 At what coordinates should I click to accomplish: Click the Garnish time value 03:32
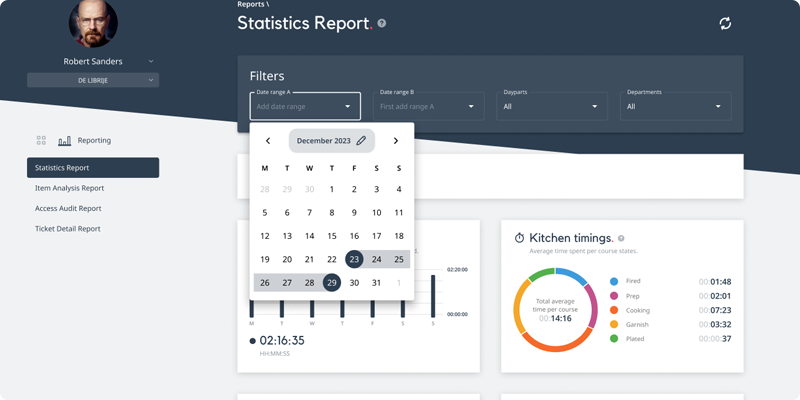coord(715,324)
